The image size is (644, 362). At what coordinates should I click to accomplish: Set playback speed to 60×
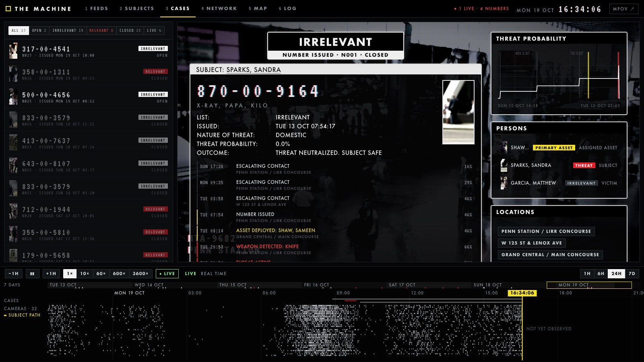pyautogui.click(x=101, y=274)
